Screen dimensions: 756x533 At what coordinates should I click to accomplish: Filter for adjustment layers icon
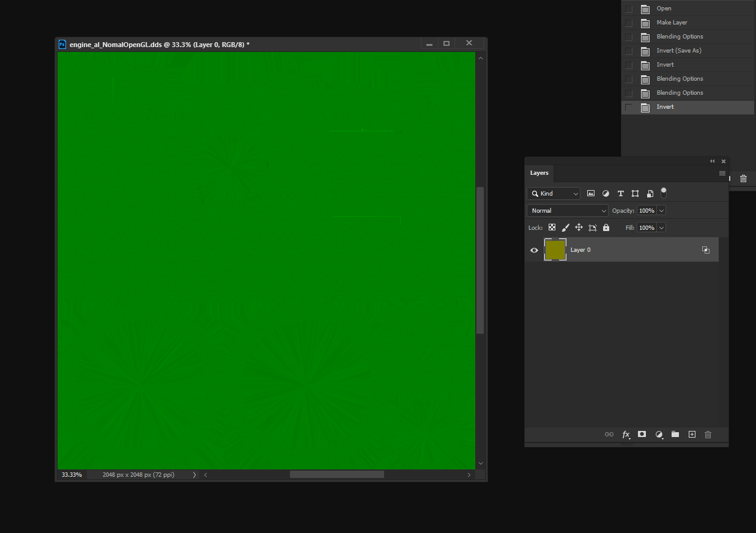(606, 193)
